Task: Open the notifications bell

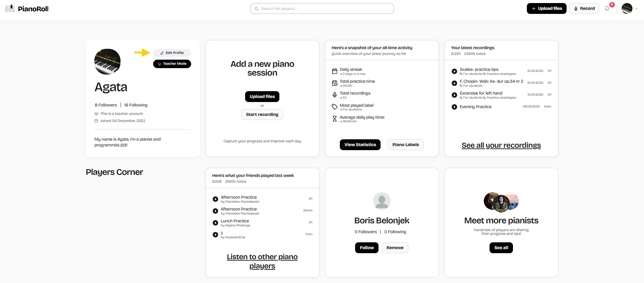Action: click(607, 8)
